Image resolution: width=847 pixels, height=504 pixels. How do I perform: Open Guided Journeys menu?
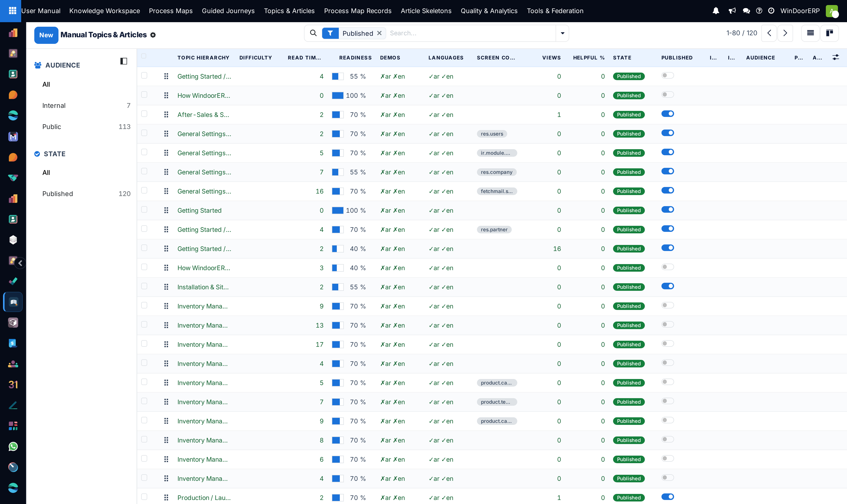(x=228, y=11)
